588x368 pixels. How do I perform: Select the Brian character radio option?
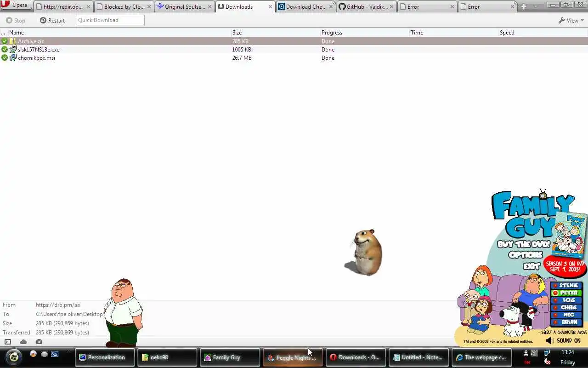point(566,322)
